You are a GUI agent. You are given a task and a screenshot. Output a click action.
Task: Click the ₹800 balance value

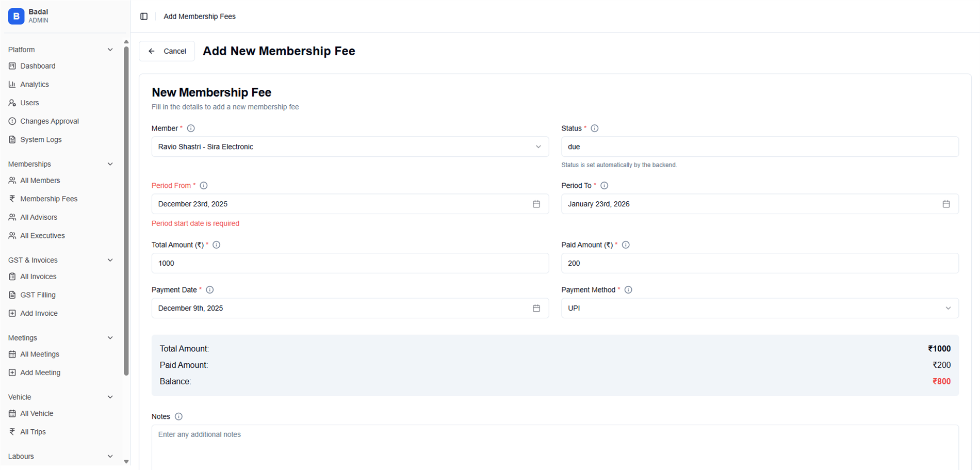tap(941, 382)
